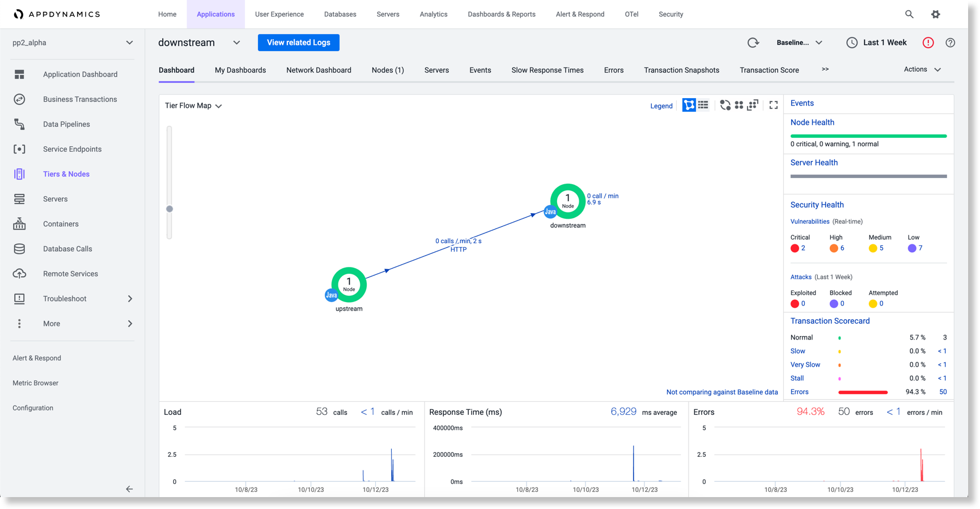Click the circular layout icon in flow map toolbar
This screenshot has width=980, height=509.
(726, 105)
